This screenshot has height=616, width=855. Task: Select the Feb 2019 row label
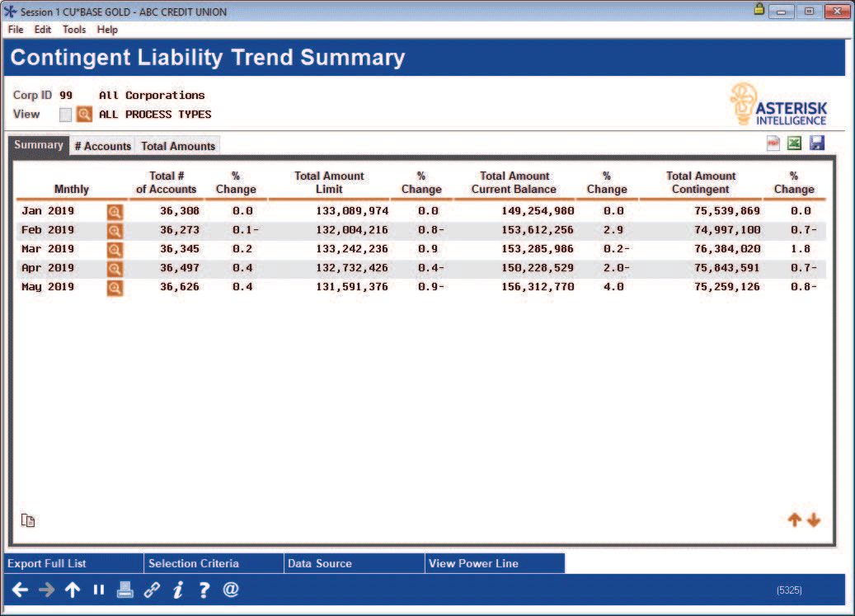coord(48,230)
